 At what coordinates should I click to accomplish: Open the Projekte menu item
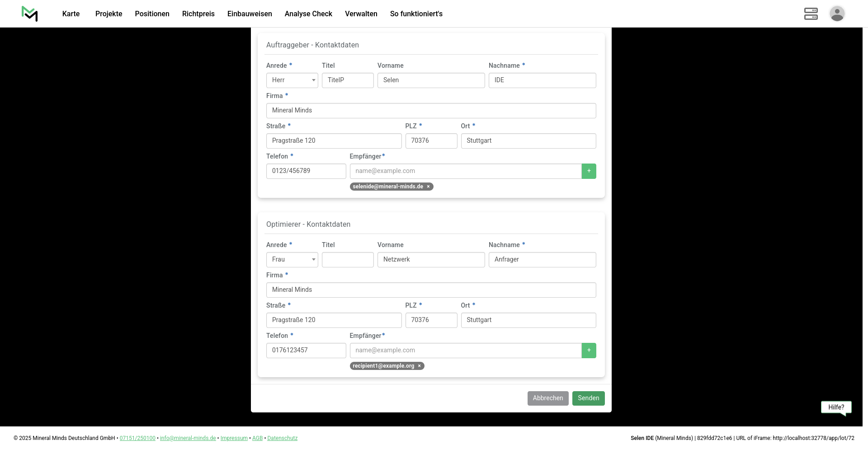coord(108,14)
